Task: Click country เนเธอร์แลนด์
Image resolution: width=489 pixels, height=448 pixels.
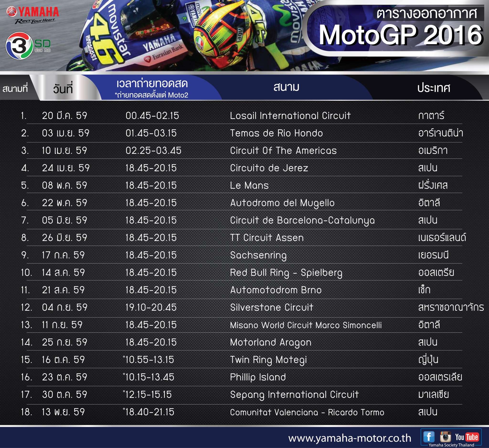Action: [442, 237]
